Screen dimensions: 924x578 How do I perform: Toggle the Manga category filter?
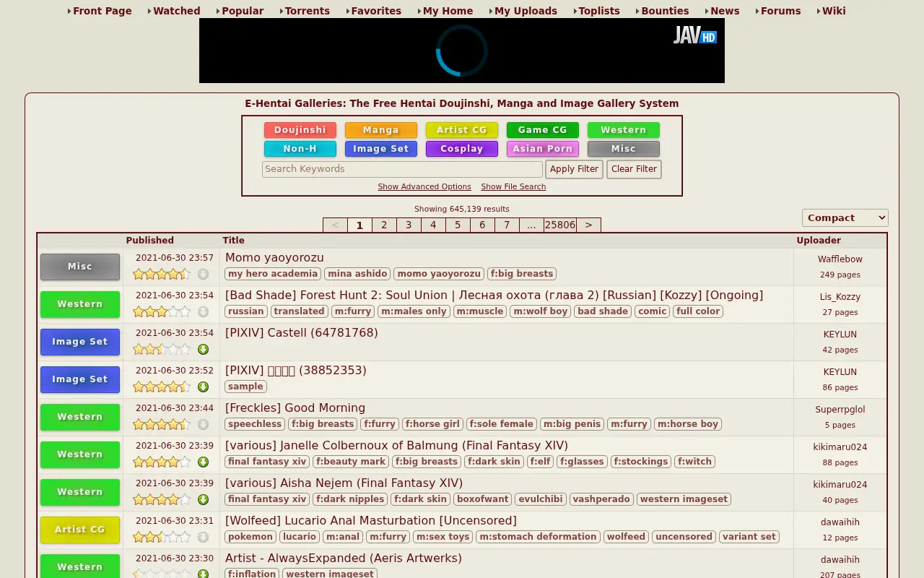[381, 130]
